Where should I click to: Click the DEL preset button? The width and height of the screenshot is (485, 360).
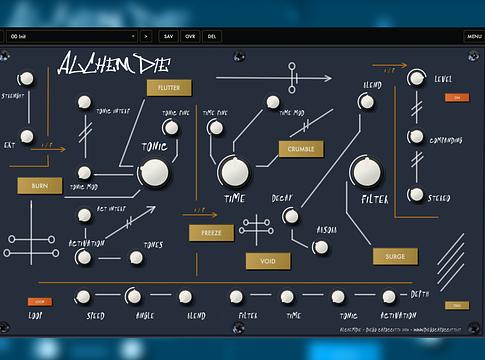[x=212, y=36]
